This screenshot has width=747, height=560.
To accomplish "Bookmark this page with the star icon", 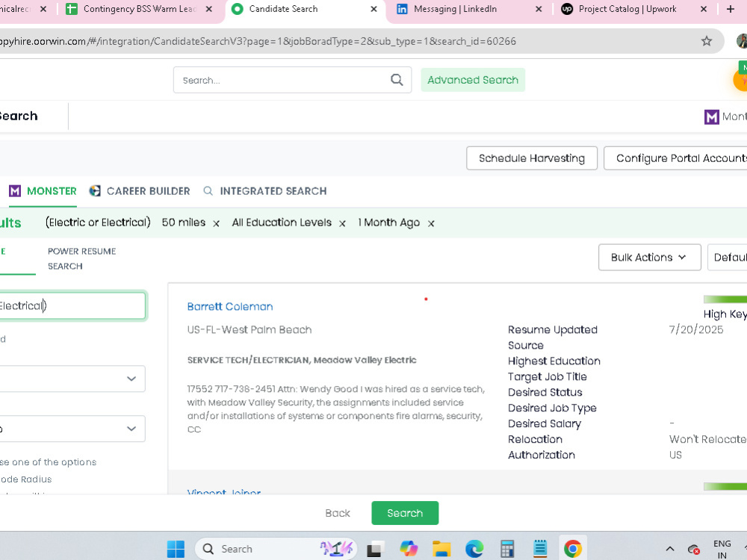I will click(707, 41).
